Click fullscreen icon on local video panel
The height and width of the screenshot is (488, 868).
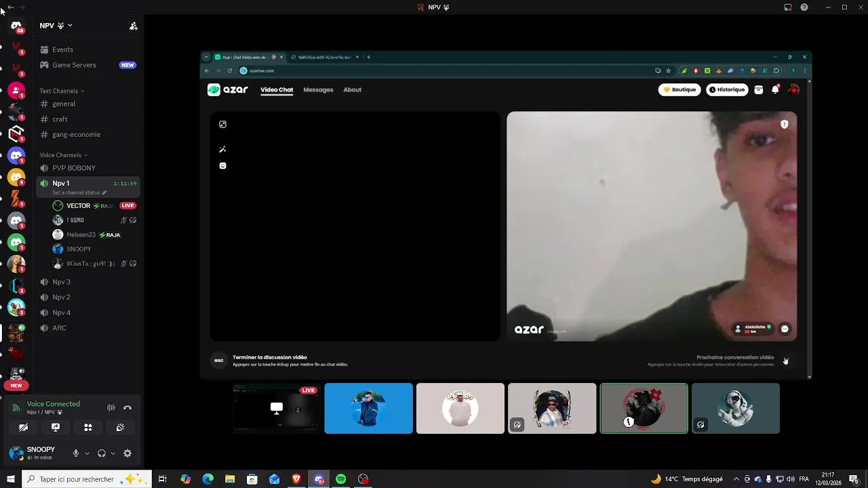(222, 124)
